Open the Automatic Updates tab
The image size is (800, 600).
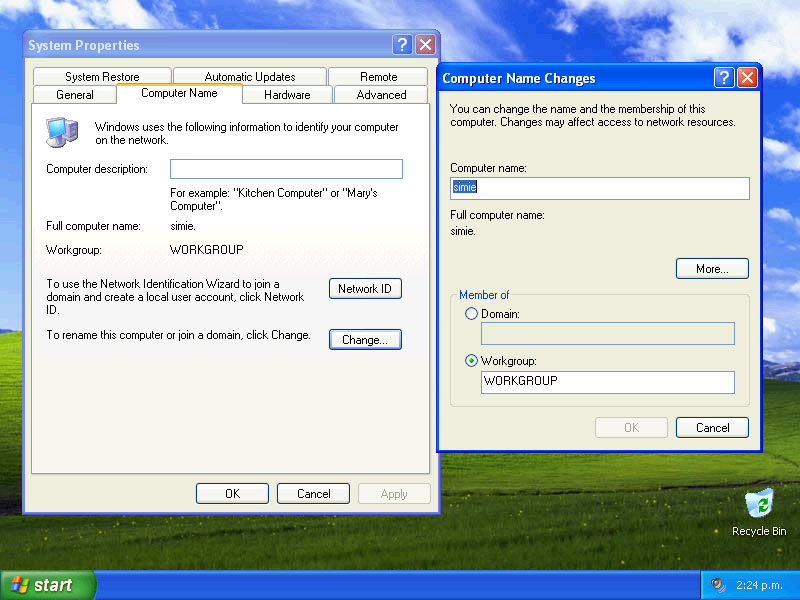click(x=250, y=77)
